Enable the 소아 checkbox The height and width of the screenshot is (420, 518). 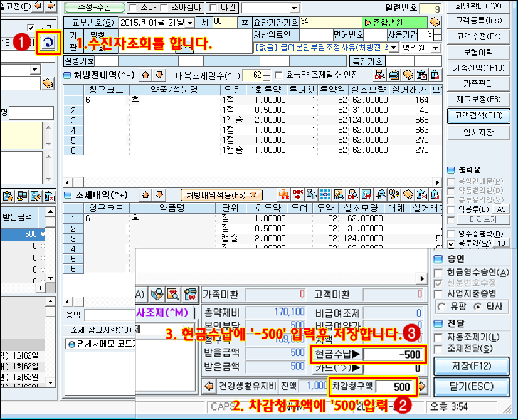coord(132,8)
